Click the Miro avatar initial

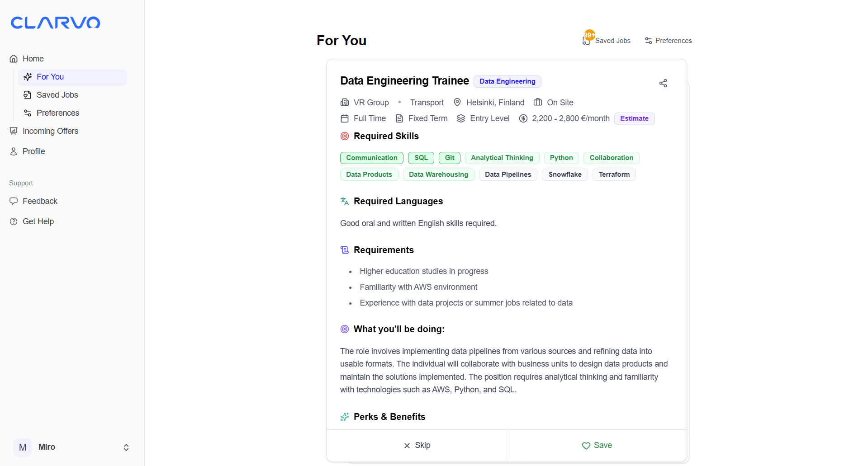[22, 447]
